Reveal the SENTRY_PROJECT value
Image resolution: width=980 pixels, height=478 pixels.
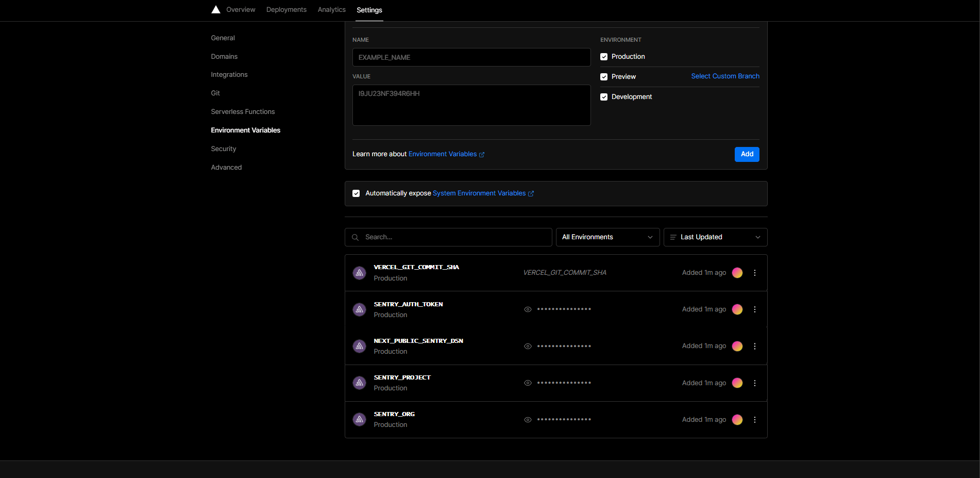pyautogui.click(x=528, y=383)
